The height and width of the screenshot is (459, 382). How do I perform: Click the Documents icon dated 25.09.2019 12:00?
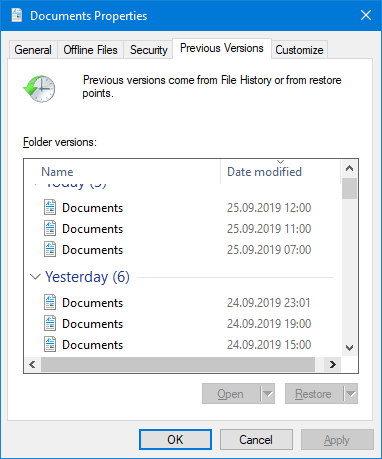50,207
